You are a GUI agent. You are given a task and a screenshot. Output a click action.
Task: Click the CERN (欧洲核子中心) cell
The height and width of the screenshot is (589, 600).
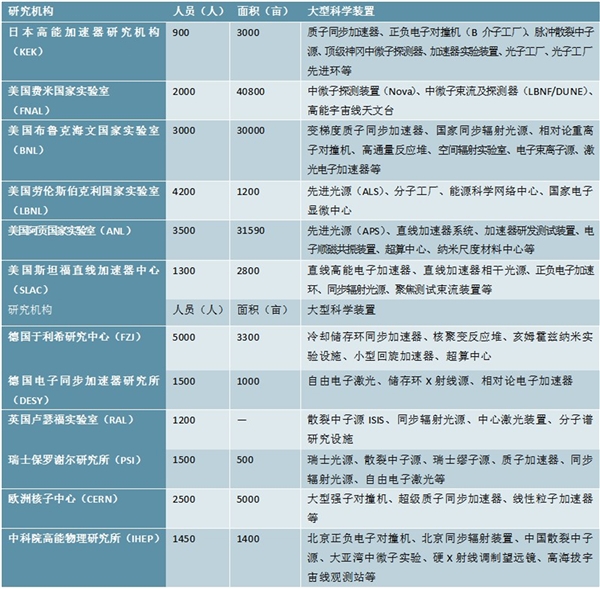(84, 508)
